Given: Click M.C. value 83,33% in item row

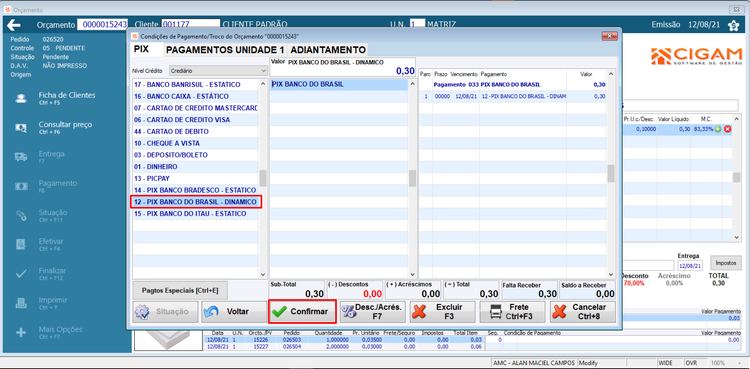Looking at the screenshot, I should point(704,129).
